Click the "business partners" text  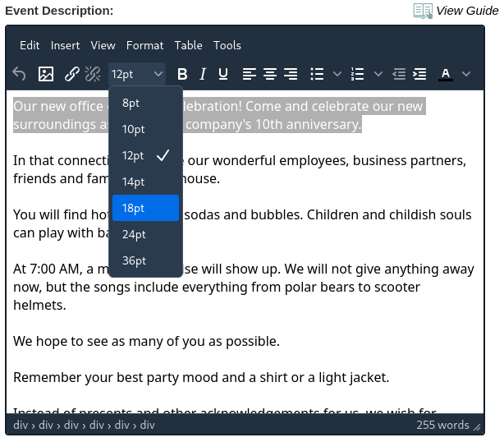point(410,160)
